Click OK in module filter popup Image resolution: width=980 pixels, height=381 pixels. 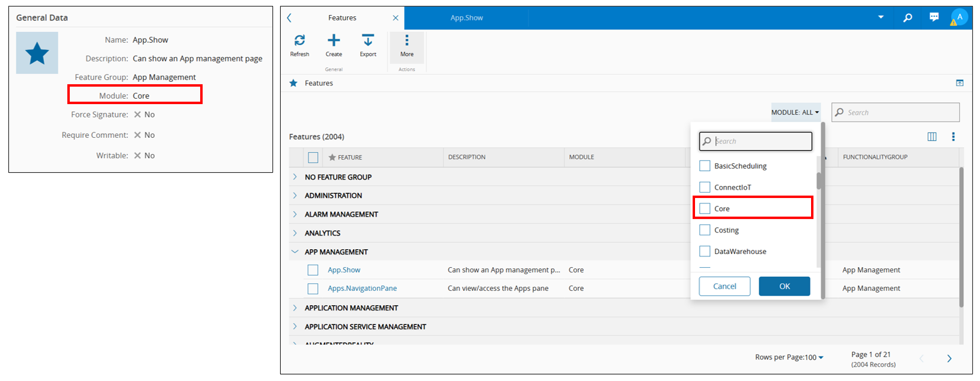[x=785, y=287]
